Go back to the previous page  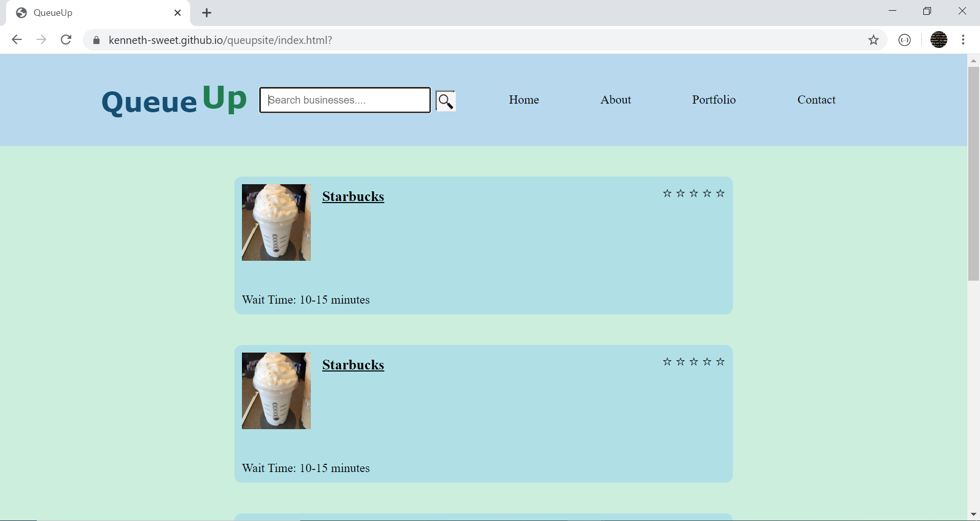(x=17, y=40)
